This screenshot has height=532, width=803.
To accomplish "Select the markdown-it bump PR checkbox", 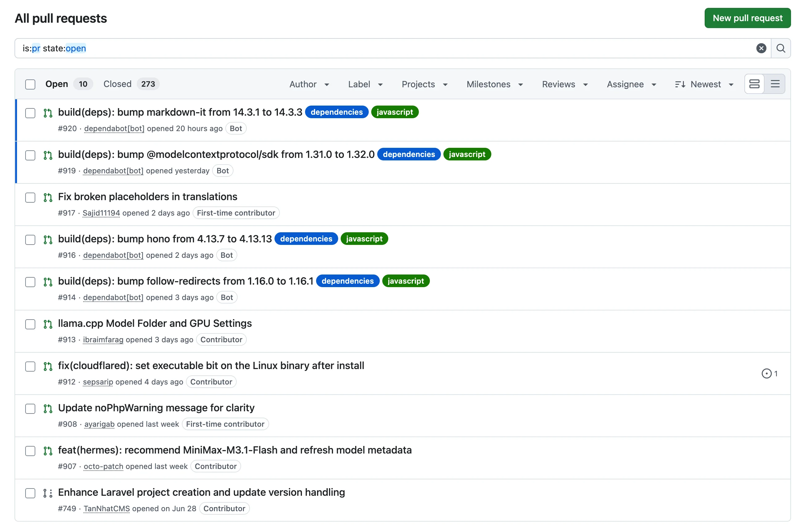I will pos(30,113).
